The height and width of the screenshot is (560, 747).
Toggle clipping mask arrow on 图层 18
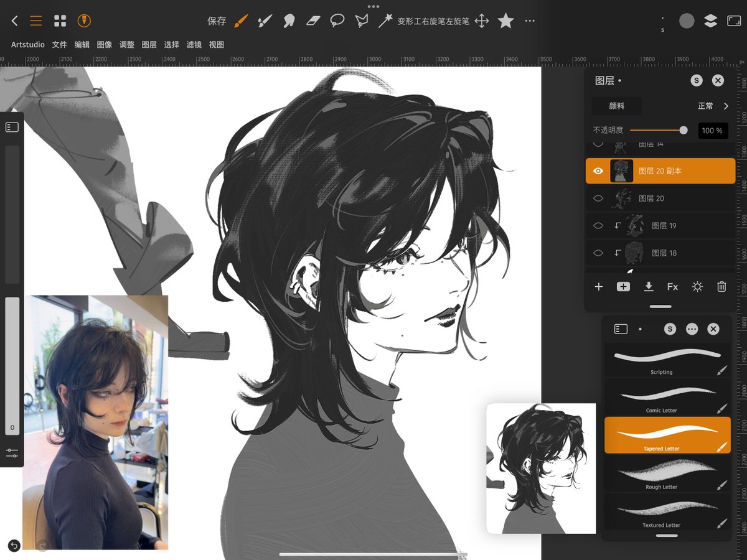coord(618,253)
